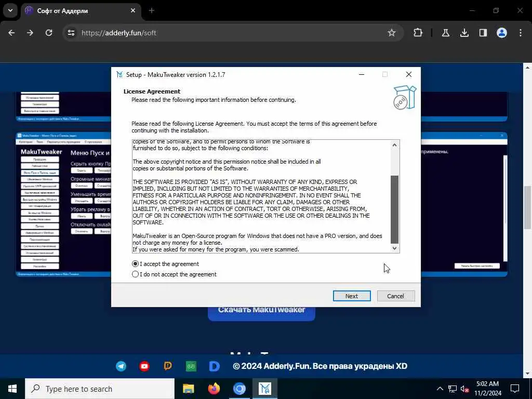Open site information icon in address bar
The height and width of the screenshot is (399, 532).
71,33
